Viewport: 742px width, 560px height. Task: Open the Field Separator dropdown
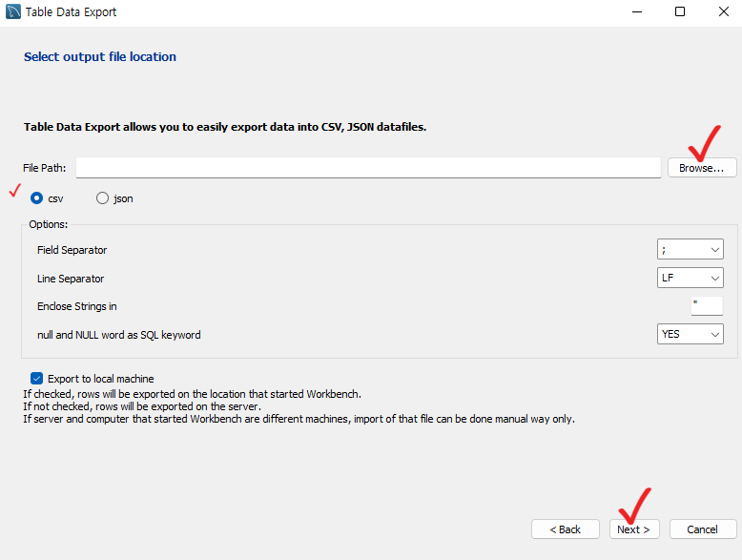point(690,249)
